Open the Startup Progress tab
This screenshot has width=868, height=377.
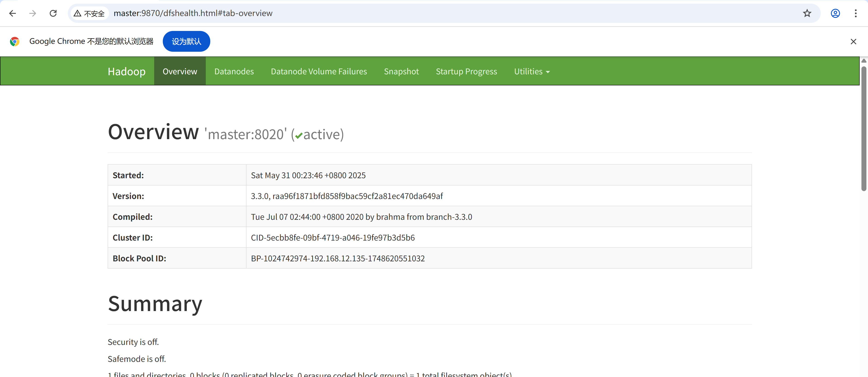click(466, 71)
